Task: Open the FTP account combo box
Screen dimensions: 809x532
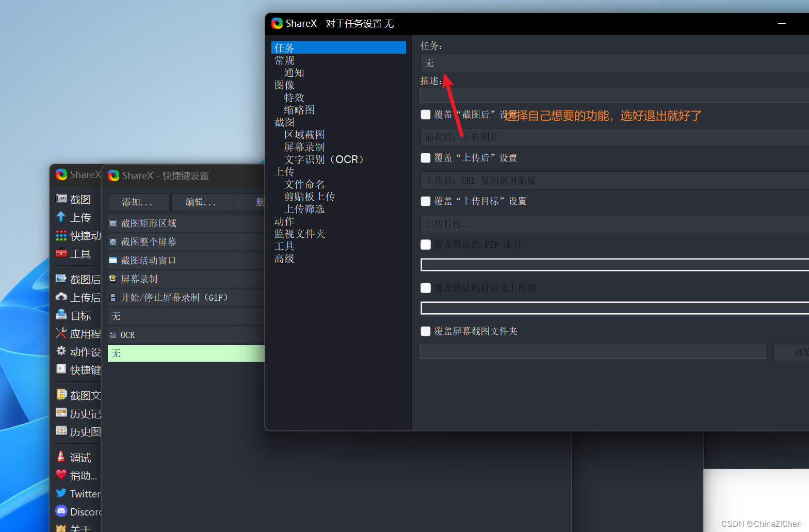Action: (x=614, y=265)
